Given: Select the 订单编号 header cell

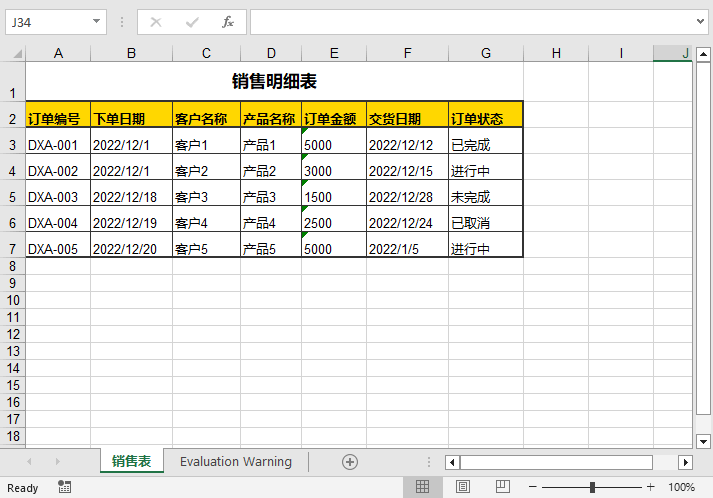Looking at the screenshot, I should 58,114.
